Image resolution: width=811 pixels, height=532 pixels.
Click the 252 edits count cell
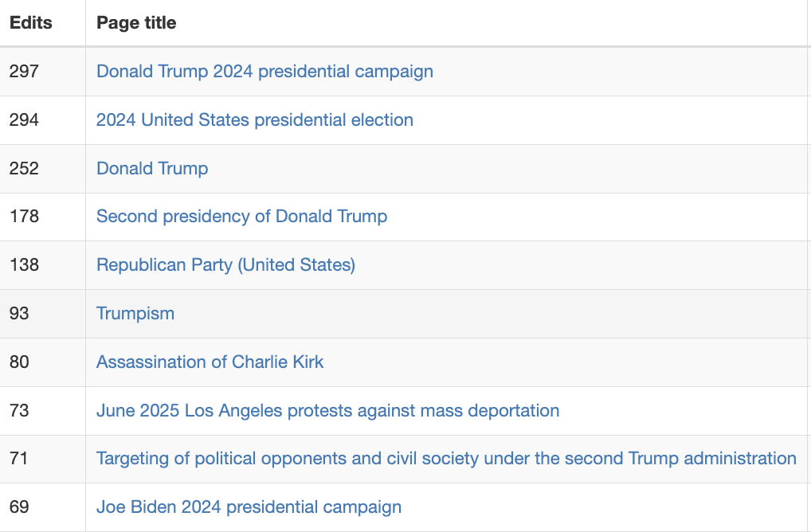point(24,169)
